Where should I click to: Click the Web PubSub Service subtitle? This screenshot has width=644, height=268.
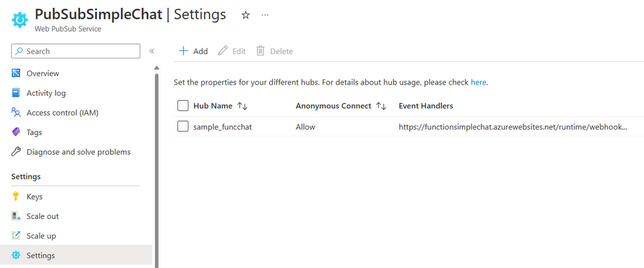pyautogui.click(x=68, y=29)
